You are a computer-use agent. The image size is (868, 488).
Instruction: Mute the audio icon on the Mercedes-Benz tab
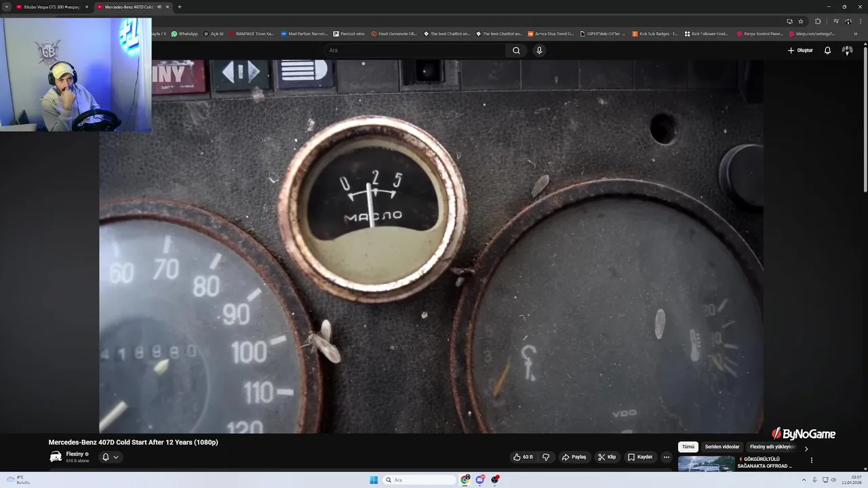coord(159,7)
